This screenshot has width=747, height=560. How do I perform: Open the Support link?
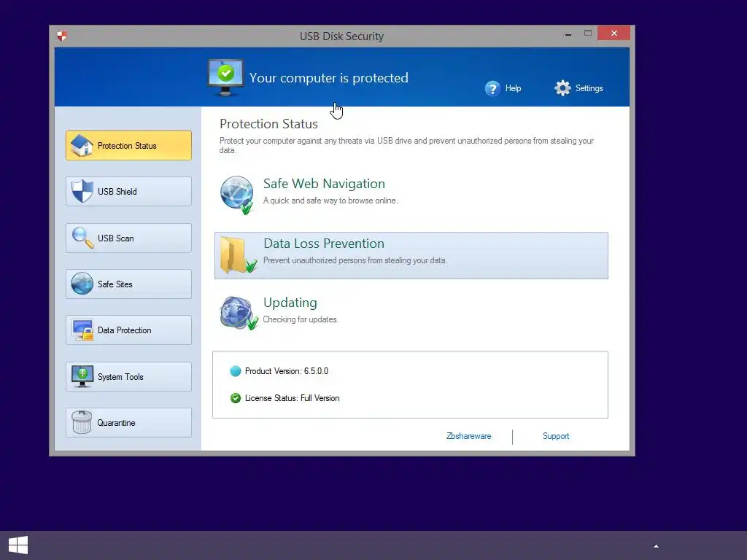(x=556, y=436)
